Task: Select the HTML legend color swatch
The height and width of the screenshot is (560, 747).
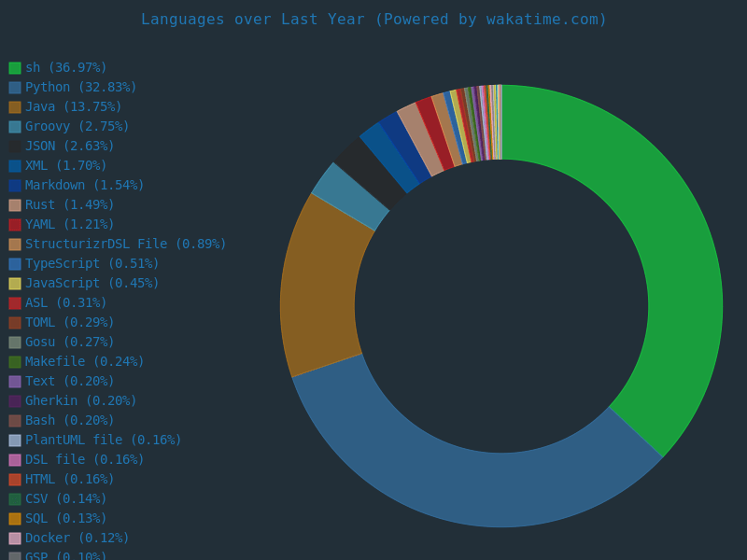Action: tap(15, 480)
